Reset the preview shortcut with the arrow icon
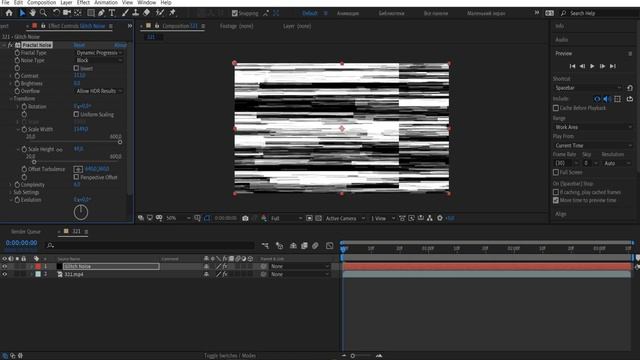 630,88
